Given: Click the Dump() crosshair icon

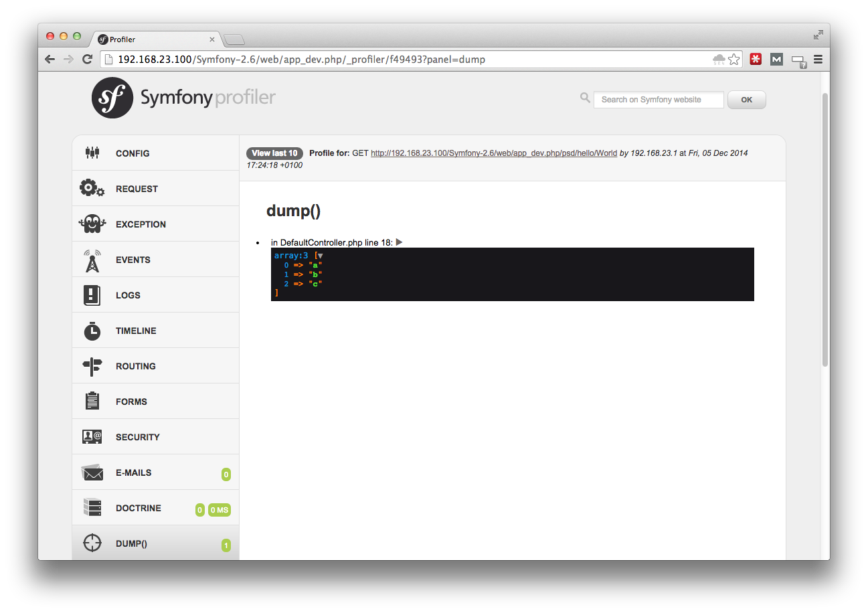Looking at the screenshot, I should [92, 543].
